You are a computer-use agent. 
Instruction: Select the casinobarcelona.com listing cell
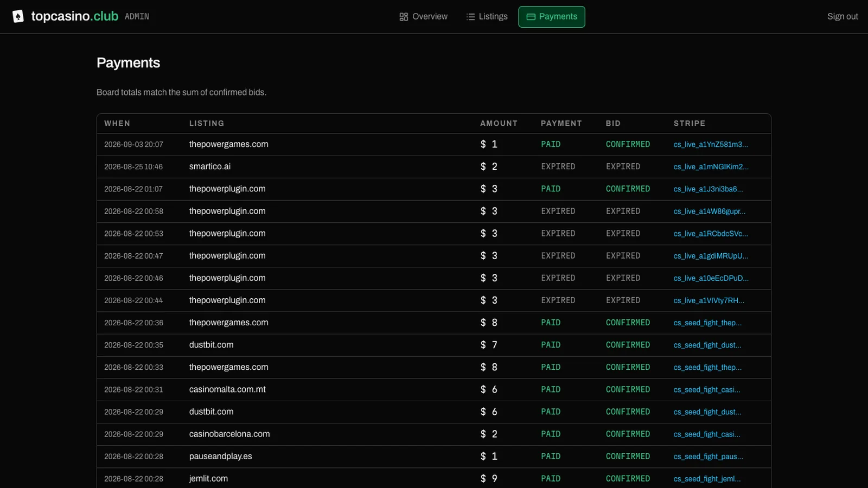click(229, 434)
